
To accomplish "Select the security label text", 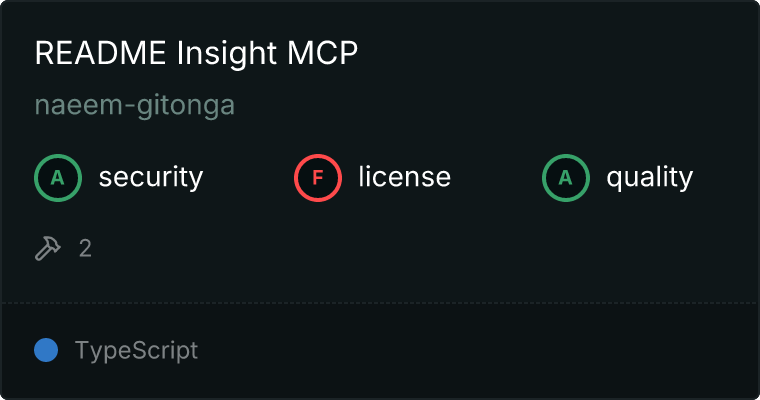I will click(x=151, y=178).
